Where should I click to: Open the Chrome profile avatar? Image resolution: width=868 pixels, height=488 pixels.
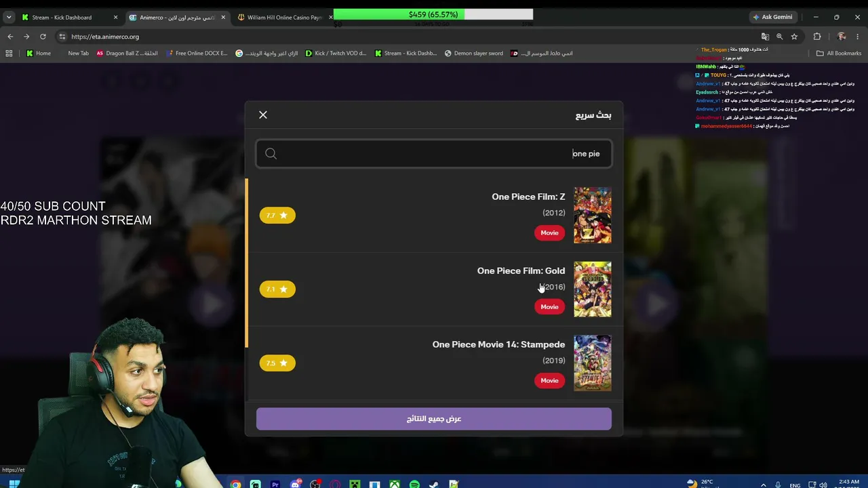tap(842, 37)
